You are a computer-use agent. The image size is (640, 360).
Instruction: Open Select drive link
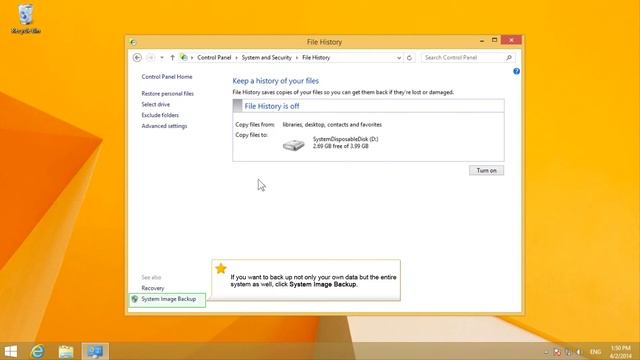click(x=156, y=104)
